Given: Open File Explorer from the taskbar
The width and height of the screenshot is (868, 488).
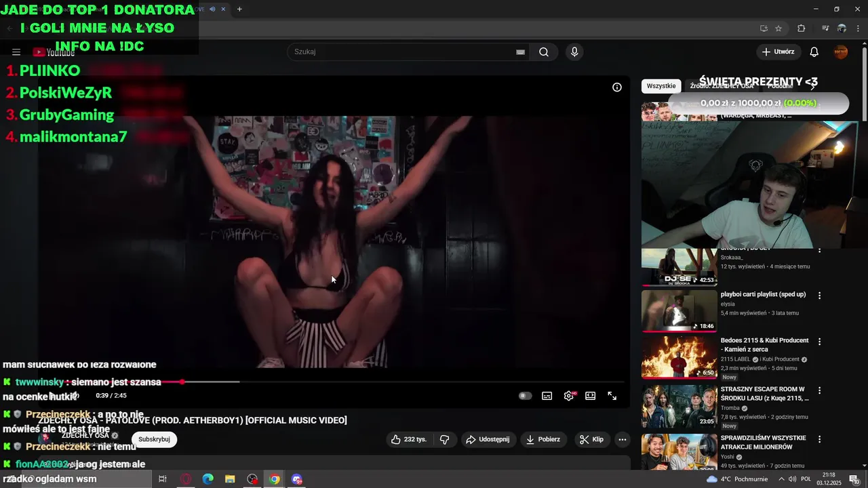Looking at the screenshot, I should pos(230,479).
